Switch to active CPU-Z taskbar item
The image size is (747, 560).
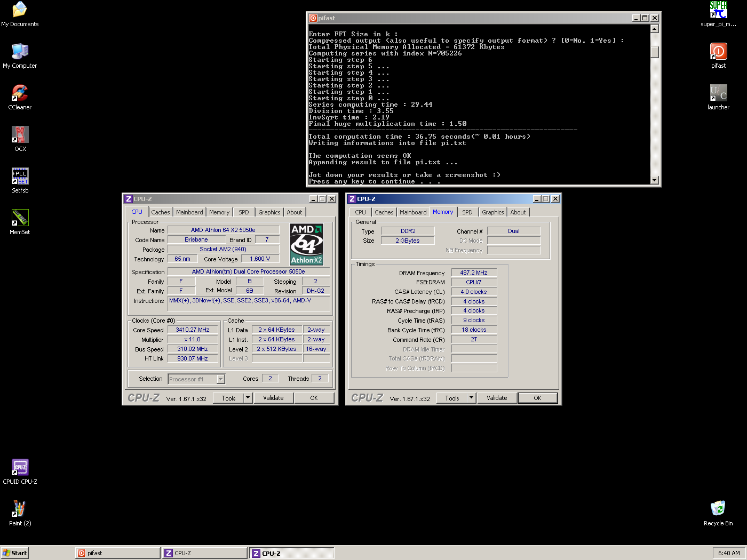(292, 553)
